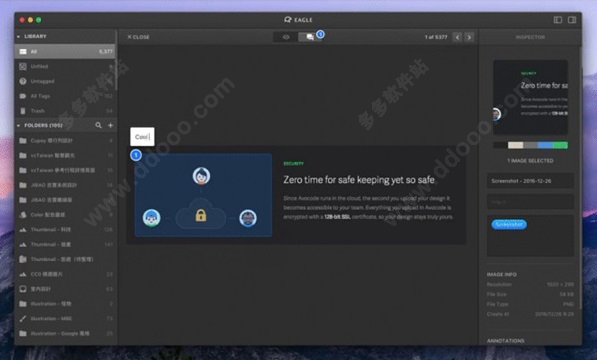This screenshot has height=360, width=597.
Task: Click the File Type PNG value
Action: click(x=568, y=304)
